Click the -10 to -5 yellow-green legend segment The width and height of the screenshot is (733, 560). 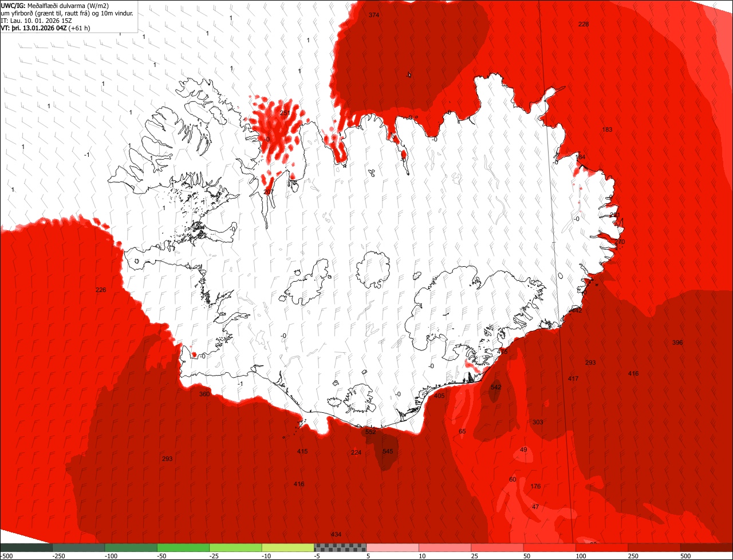(287, 548)
